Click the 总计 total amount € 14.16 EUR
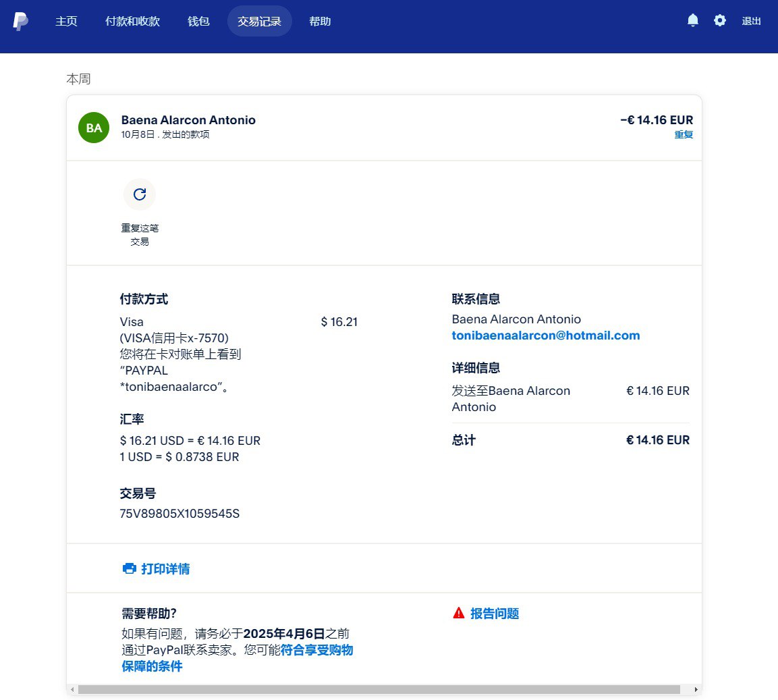778x700 pixels. click(658, 440)
